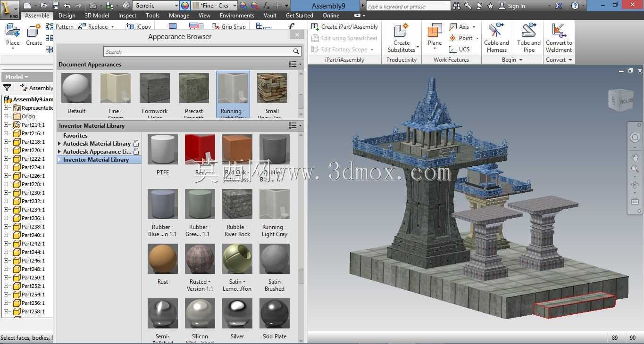Click the Grip Snap tool
The height and width of the screenshot is (344, 644).
[229, 26]
